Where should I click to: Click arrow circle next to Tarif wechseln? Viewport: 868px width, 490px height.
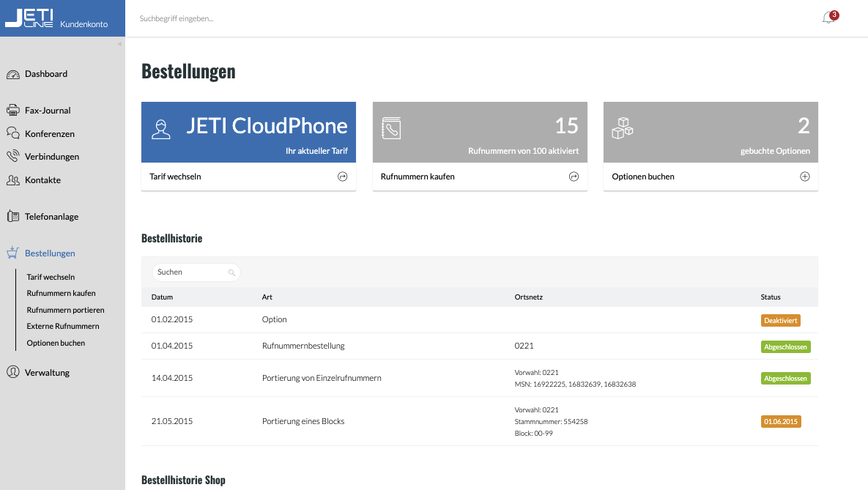[x=343, y=177]
